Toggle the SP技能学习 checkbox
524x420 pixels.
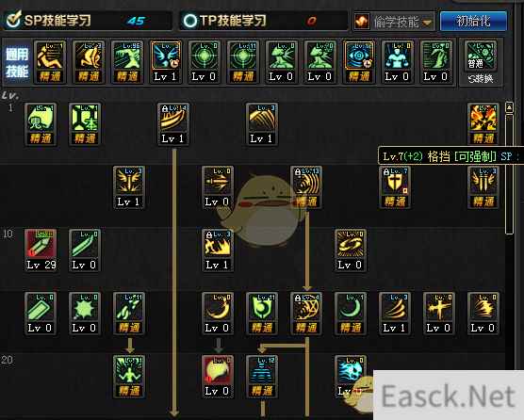click(x=14, y=20)
